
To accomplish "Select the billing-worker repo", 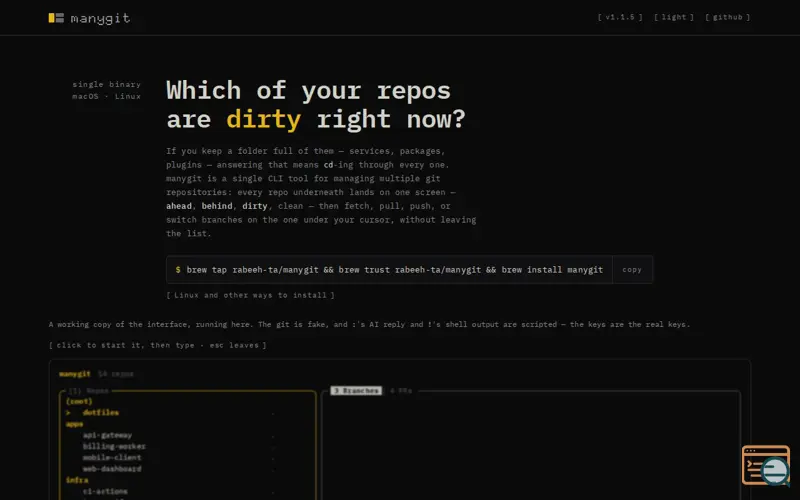I will [x=114, y=446].
